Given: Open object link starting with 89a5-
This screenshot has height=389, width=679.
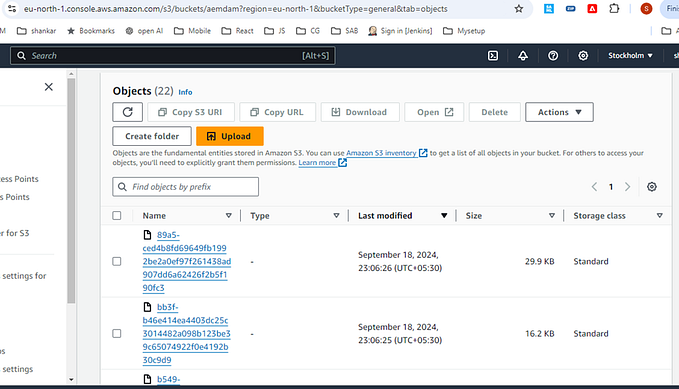Looking at the screenshot, I should pyautogui.click(x=187, y=261).
